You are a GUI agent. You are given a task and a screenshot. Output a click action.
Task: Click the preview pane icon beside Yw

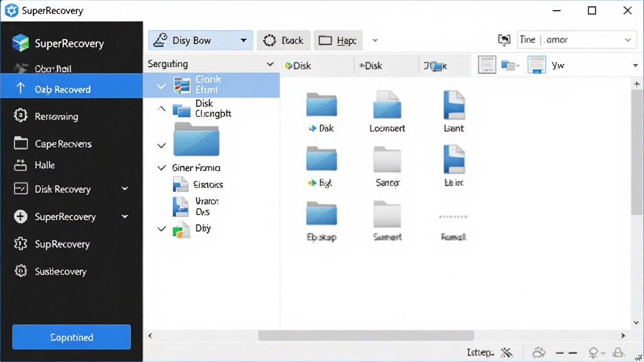tap(536, 65)
